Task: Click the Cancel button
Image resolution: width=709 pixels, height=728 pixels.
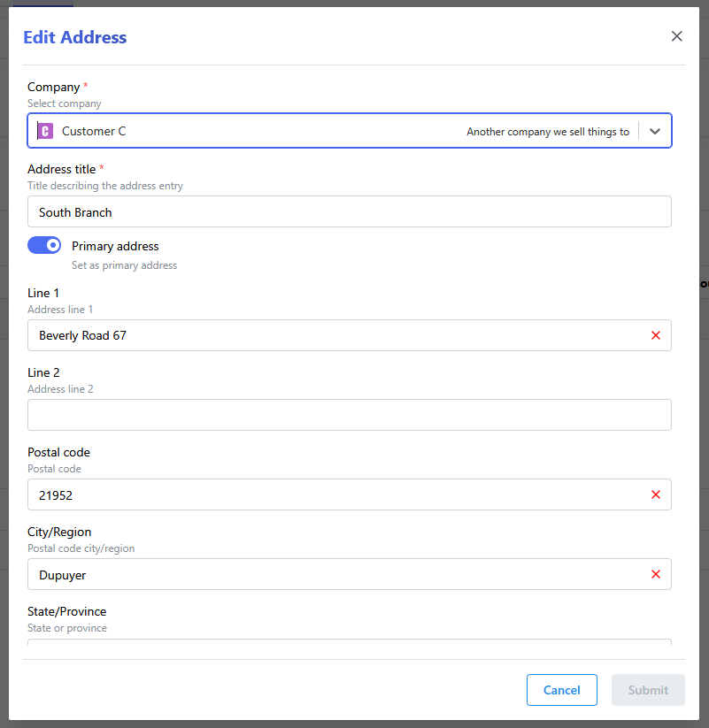Action: coord(561,690)
